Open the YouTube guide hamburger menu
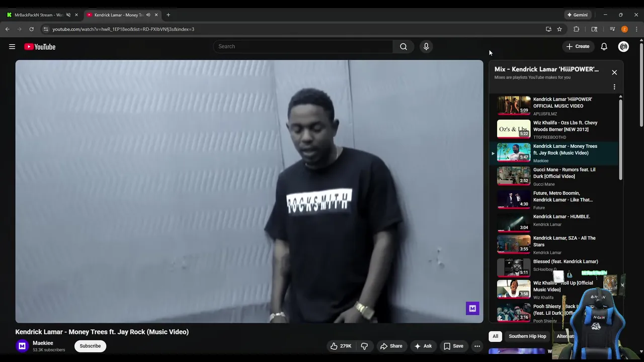This screenshot has width=644, height=362. (x=12, y=47)
